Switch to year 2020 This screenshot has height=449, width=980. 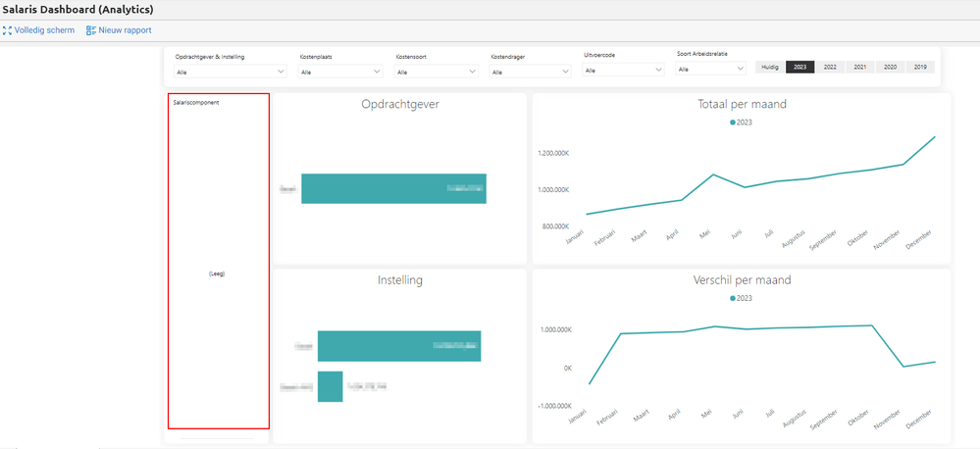click(x=890, y=67)
